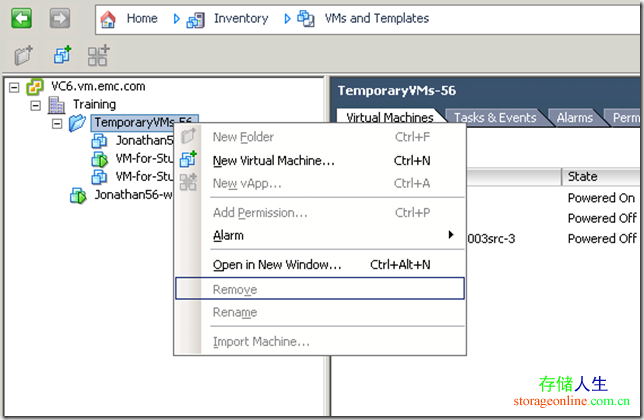Screen dimensions: 644x420
Task: Switch to the Tasks & Events tab
Action: [x=496, y=117]
